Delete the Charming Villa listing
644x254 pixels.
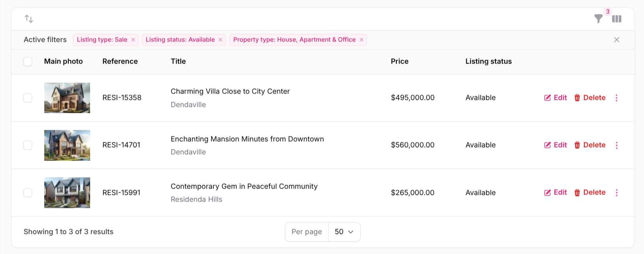point(589,98)
